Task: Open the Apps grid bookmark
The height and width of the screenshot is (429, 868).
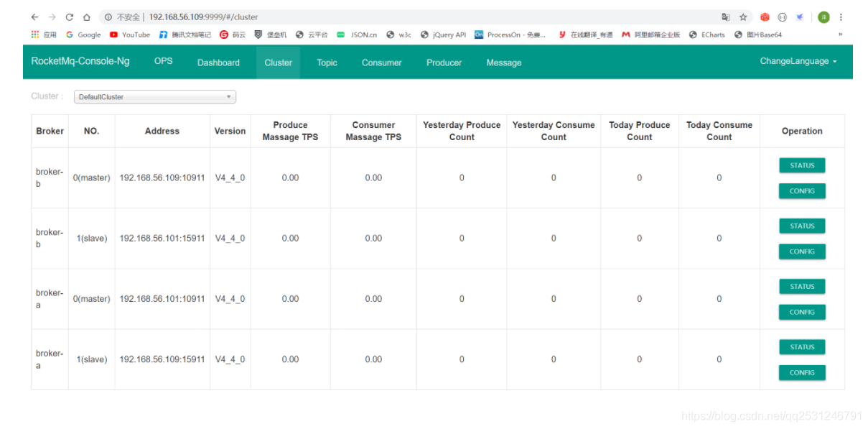Action: (44, 34)
